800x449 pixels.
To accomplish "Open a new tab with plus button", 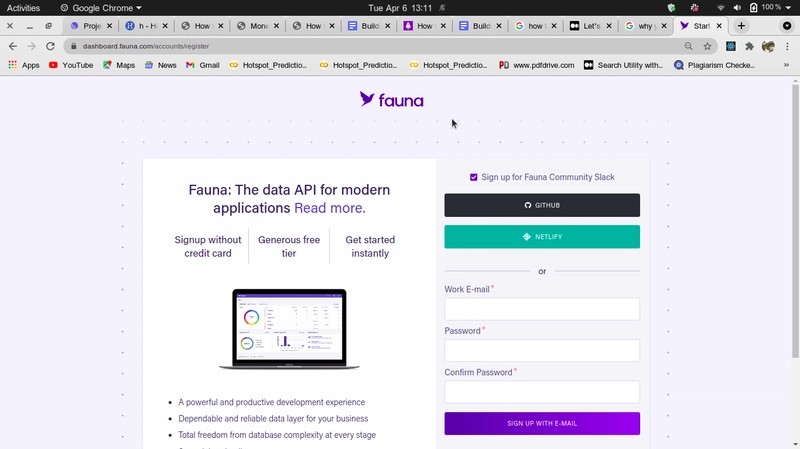I will click(741, 26).
